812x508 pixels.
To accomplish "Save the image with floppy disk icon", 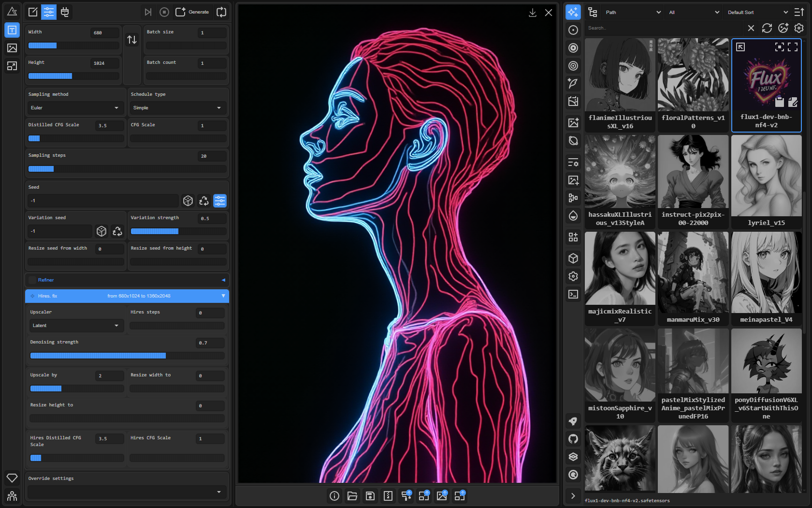I will coord(370,496).
